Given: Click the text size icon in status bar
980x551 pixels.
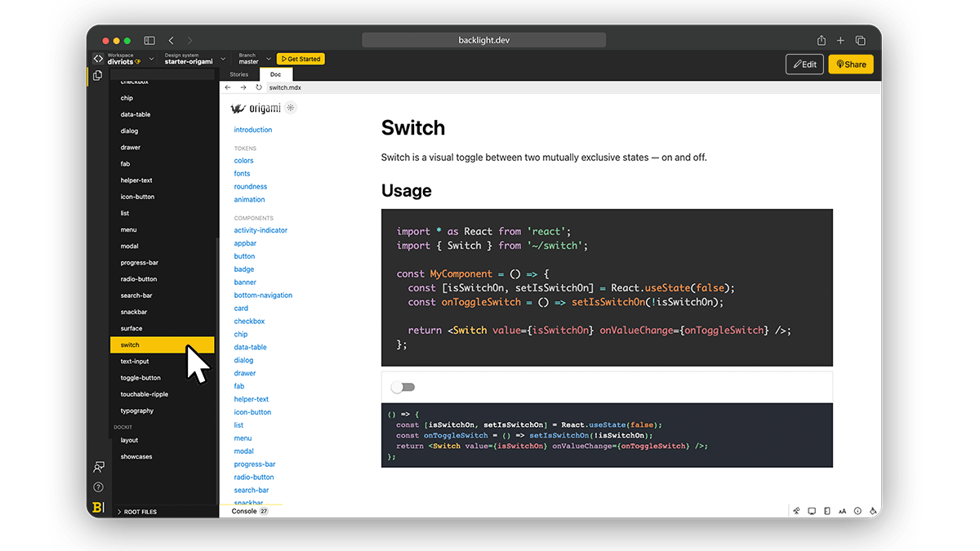Looking at the screenshot, I should [842, 511].
